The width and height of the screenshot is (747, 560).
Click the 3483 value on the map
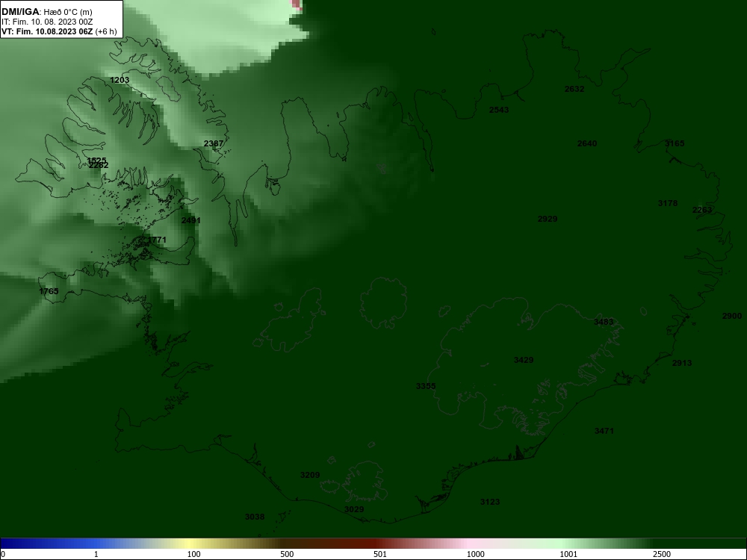pyautogui.click(x=604, y=322)
